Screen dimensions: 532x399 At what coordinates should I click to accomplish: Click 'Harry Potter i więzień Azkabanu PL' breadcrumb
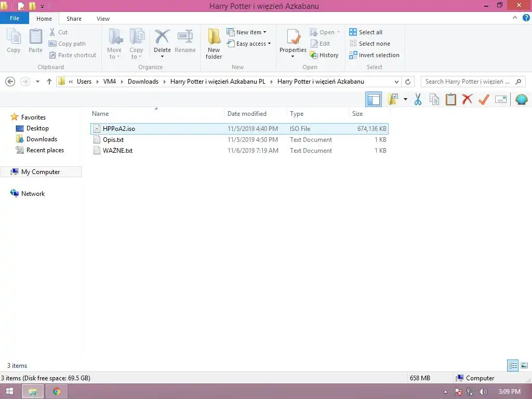click(x=218, y=82)
